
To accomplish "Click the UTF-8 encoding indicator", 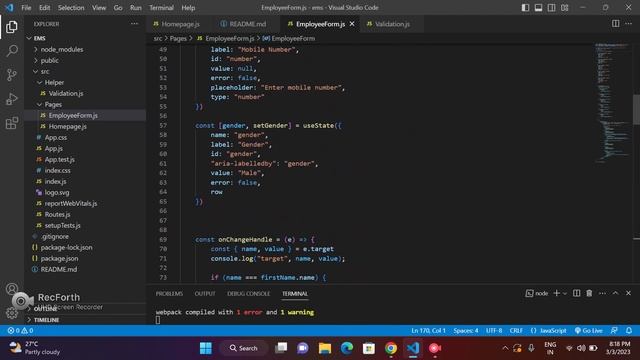I will coord(494,330).
